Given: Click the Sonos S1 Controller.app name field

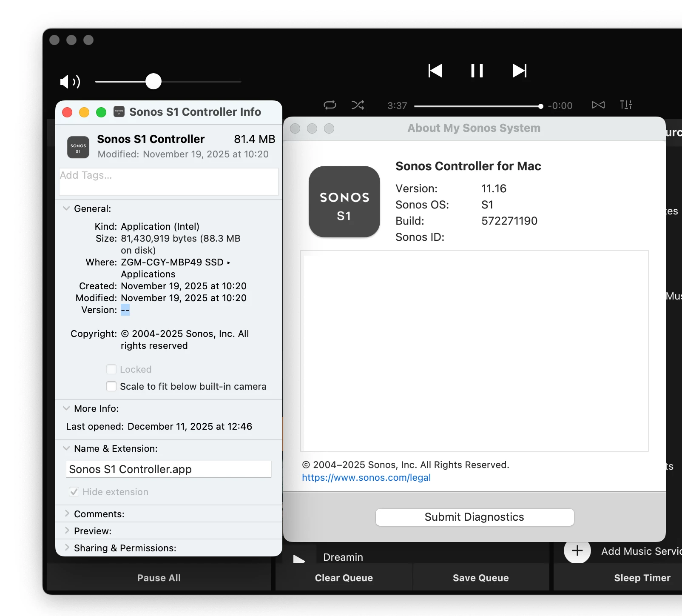Looking at the screenshot, I should pyautogui.click(x=169, y=469).
